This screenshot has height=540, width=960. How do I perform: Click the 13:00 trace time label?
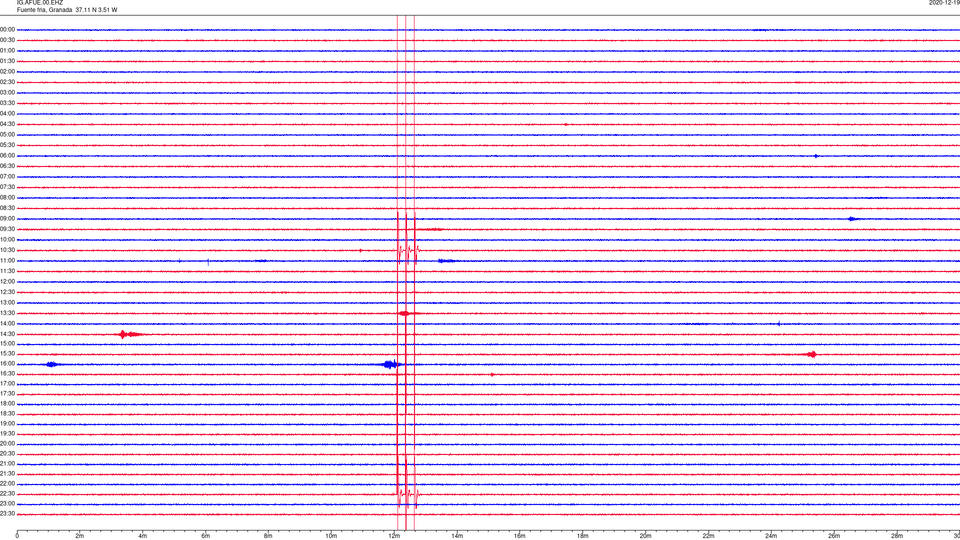7,302
